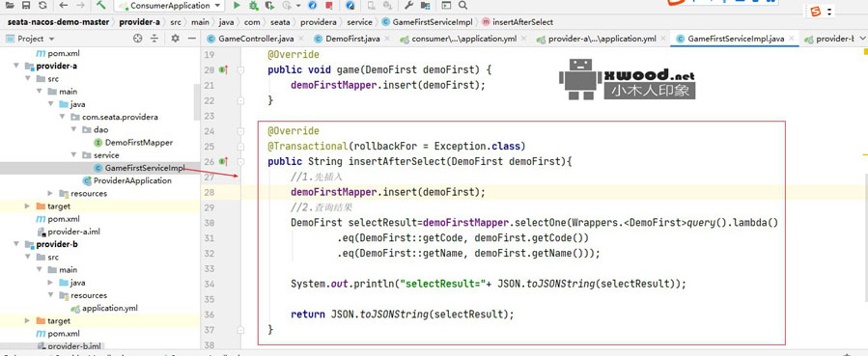Viewport: 868px width, 356px height.
Task: Expand target folder under provider-a
Action: pos(27,206)
